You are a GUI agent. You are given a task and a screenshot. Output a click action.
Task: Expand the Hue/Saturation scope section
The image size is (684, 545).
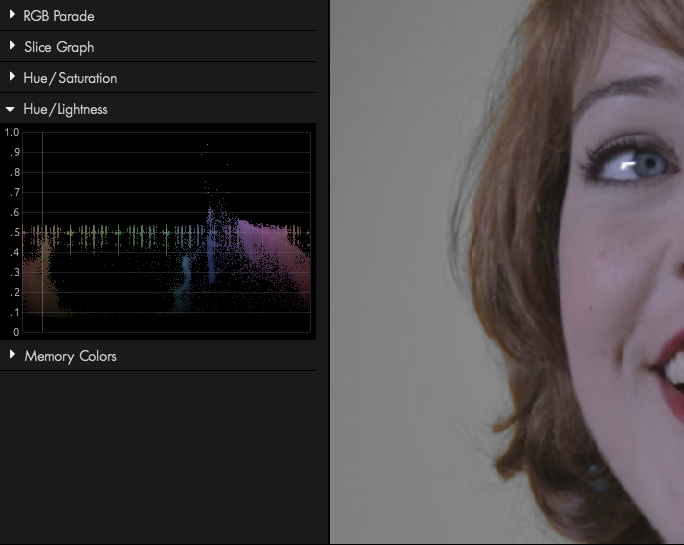click(12, 77)
